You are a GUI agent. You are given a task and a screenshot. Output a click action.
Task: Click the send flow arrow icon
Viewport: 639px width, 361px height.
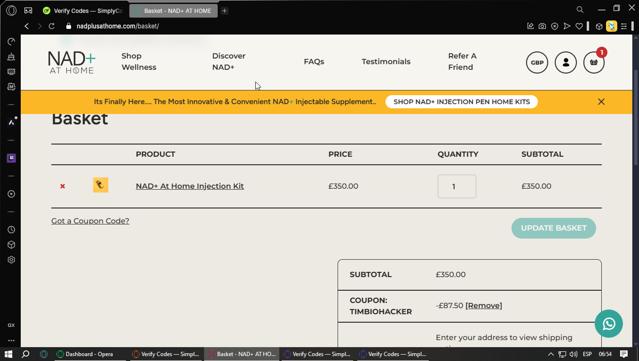click(567, 26)
